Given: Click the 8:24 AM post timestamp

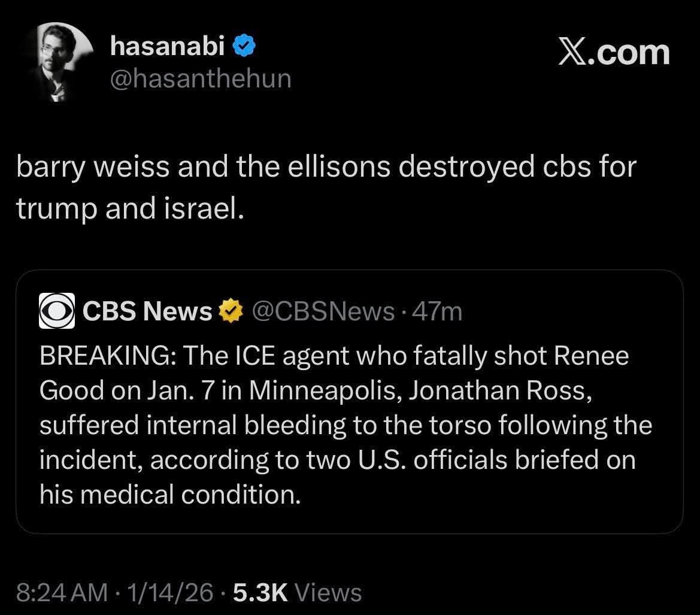Looking at the screenshot, I should coord(62,592).
